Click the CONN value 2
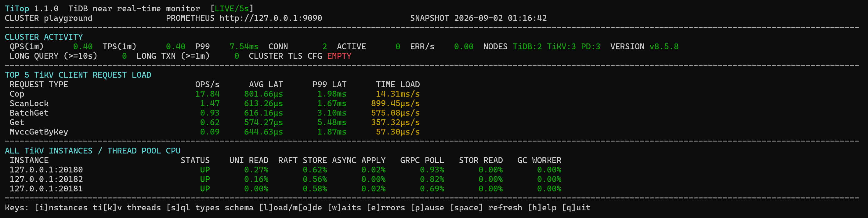868x218 pixels. click(324, 46)
